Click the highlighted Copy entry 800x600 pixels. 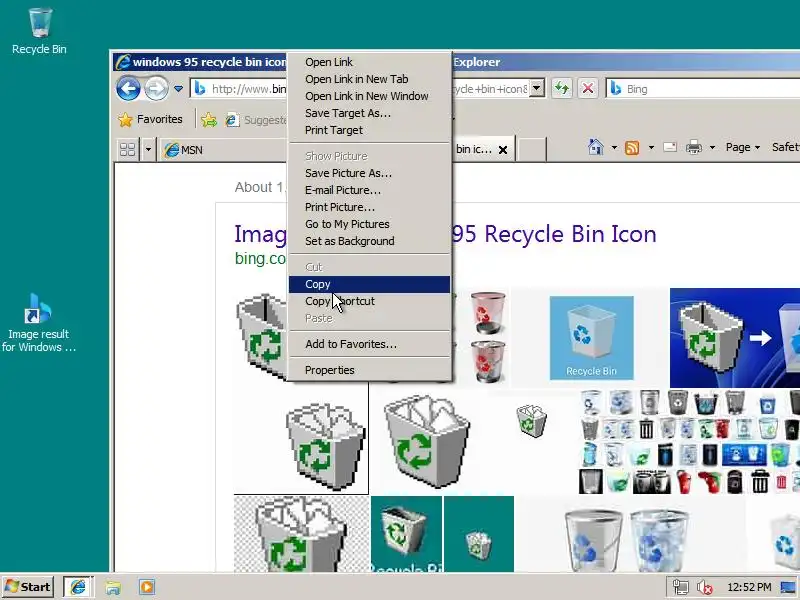[369, 284]
